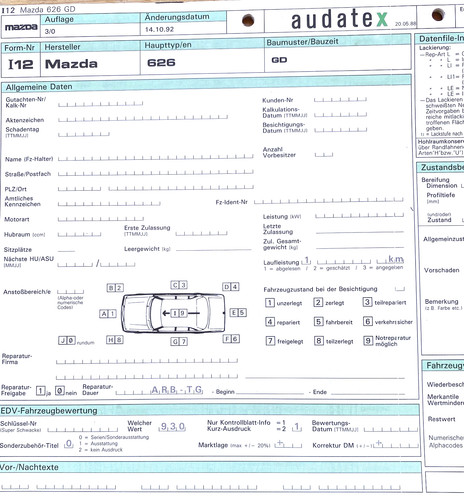Click the Name (Fz-Halter) field
Screen dimensions: 464x500
(156, 158)
